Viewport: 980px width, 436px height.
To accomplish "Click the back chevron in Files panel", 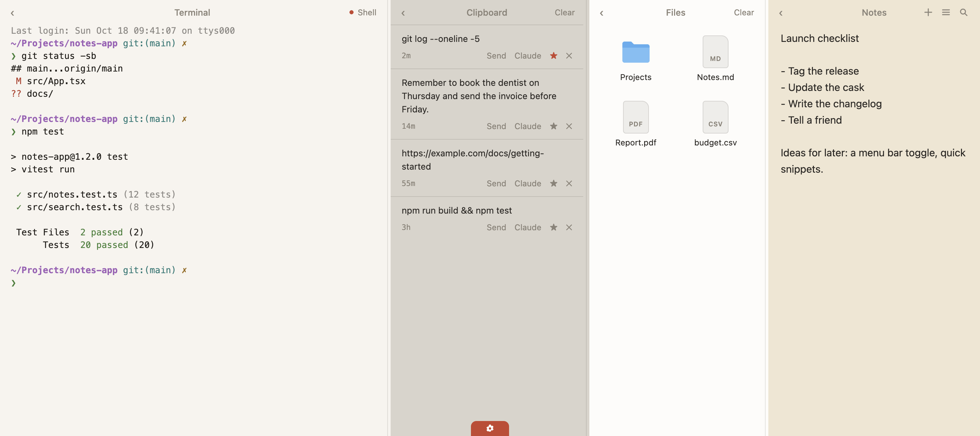I will click(x=602, y=13).
